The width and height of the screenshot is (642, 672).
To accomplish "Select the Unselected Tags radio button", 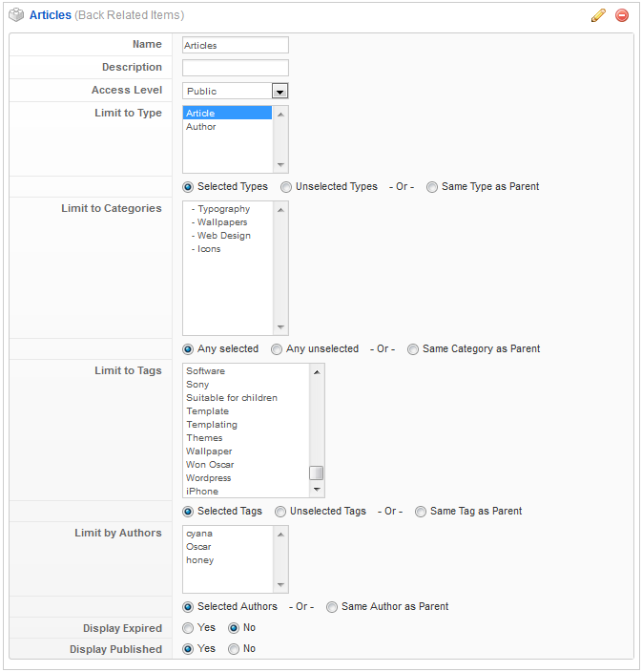I will 280,512.
